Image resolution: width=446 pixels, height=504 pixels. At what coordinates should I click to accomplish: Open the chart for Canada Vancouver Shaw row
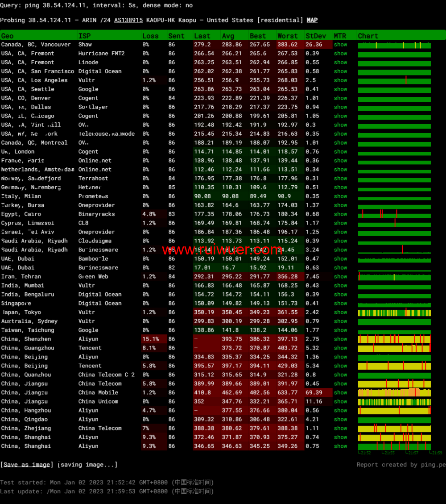click(394, 45)
